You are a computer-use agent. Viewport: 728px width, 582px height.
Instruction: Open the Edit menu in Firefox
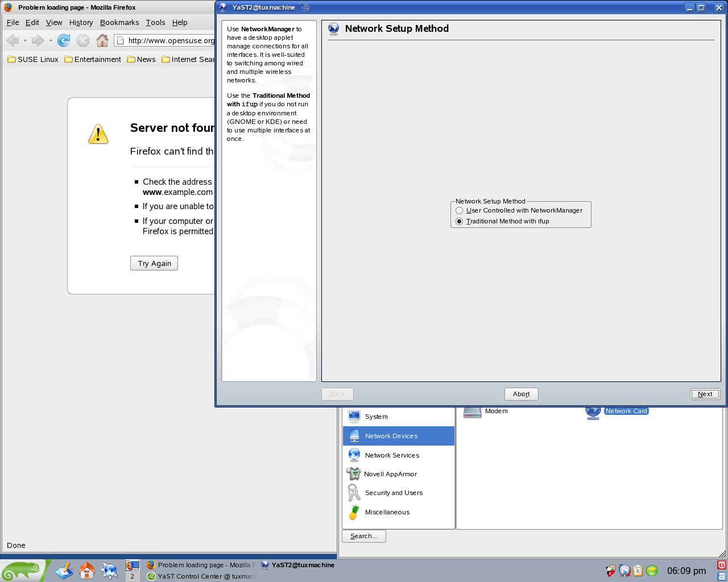click(x=32, y=22)
